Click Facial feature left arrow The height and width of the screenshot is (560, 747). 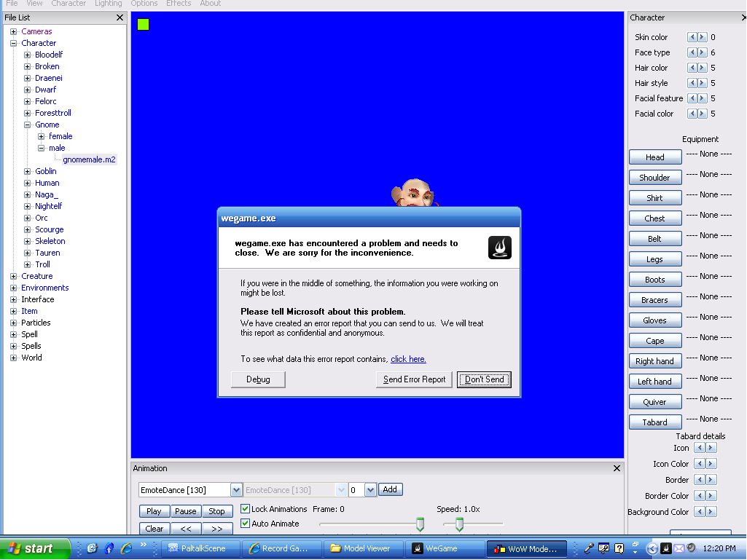point(692,98)
